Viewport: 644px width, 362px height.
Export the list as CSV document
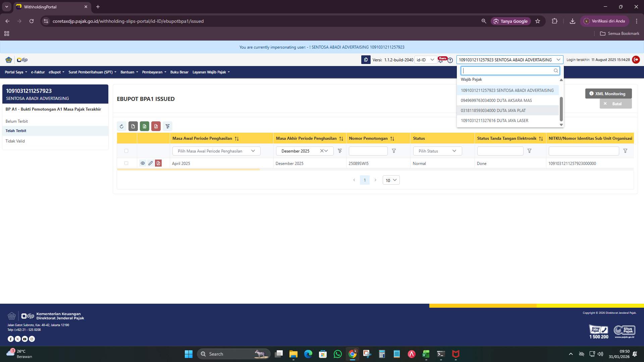pos(133,126)
